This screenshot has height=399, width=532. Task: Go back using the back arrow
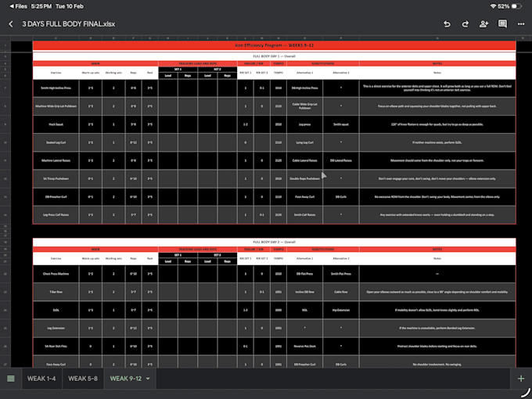point(11,24)
